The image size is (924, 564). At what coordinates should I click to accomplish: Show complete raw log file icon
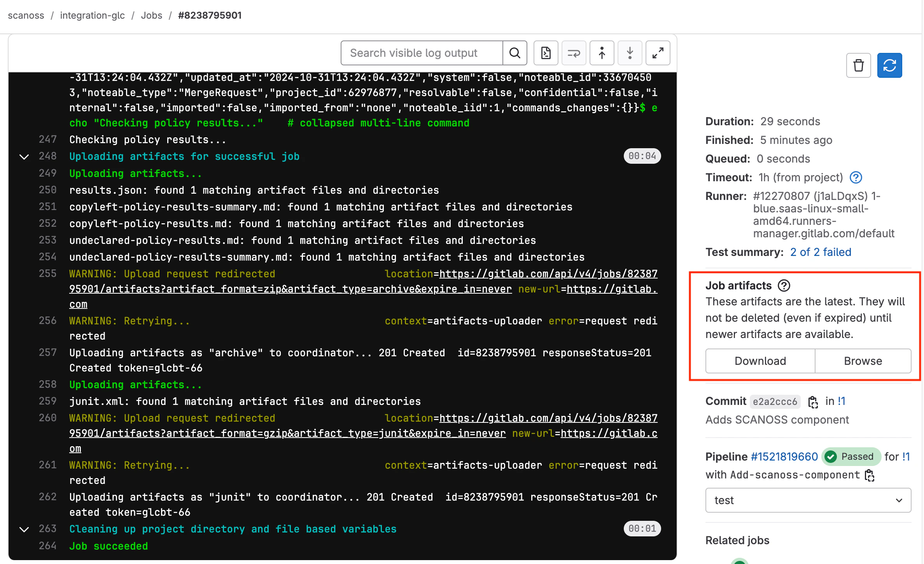tap(546, 53)
